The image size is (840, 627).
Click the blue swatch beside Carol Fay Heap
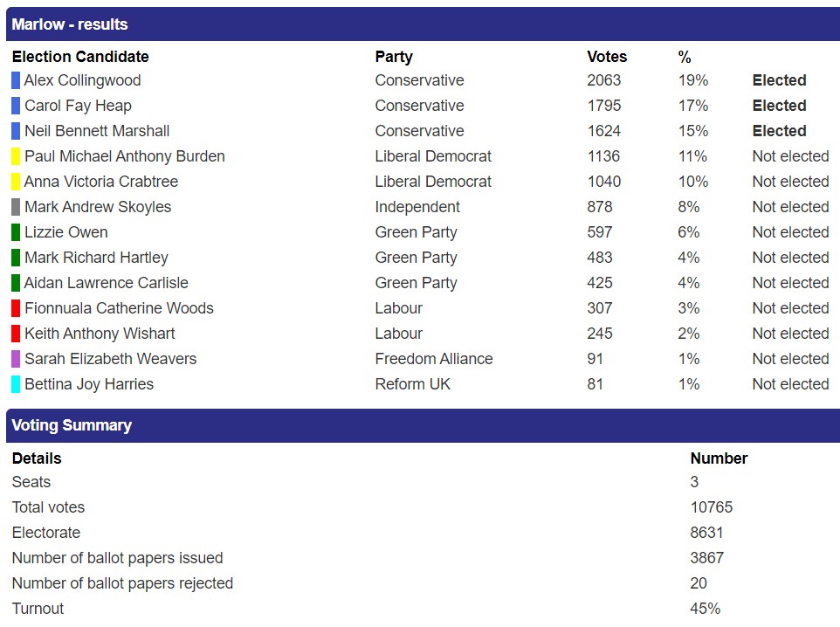16,106
